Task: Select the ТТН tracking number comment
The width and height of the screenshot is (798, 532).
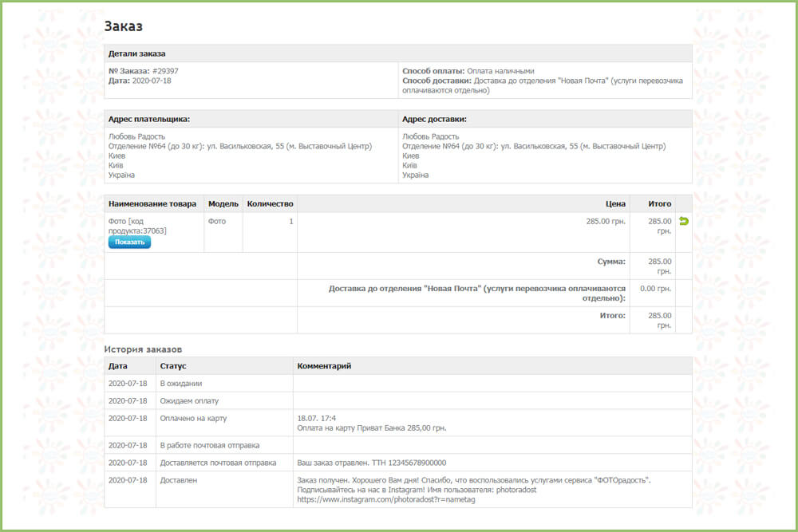Action: pos(371,463)
